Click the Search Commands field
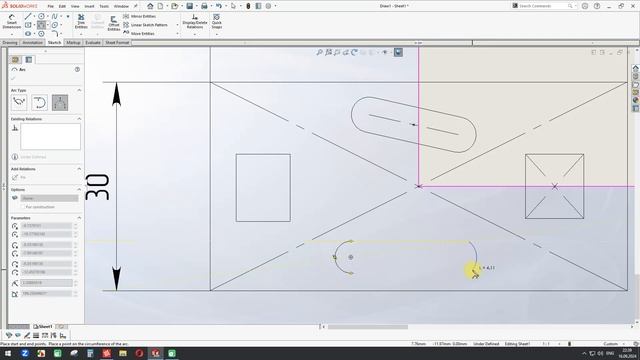 tap(543, 6)
